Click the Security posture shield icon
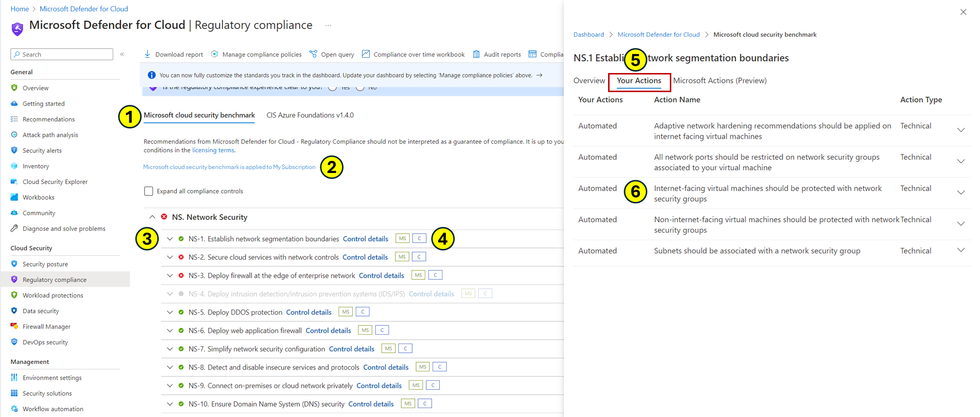Viewport: 980px width, 417px height. (14, 264)
